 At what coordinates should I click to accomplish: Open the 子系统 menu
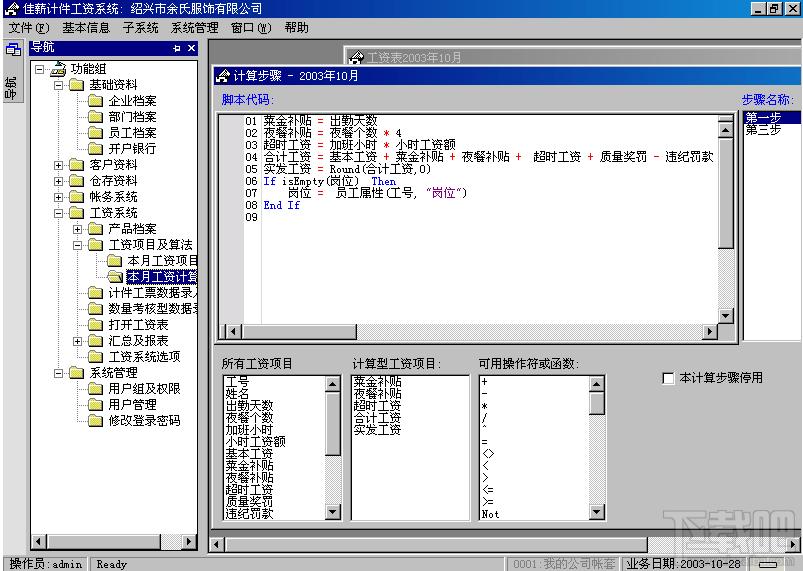140,28
